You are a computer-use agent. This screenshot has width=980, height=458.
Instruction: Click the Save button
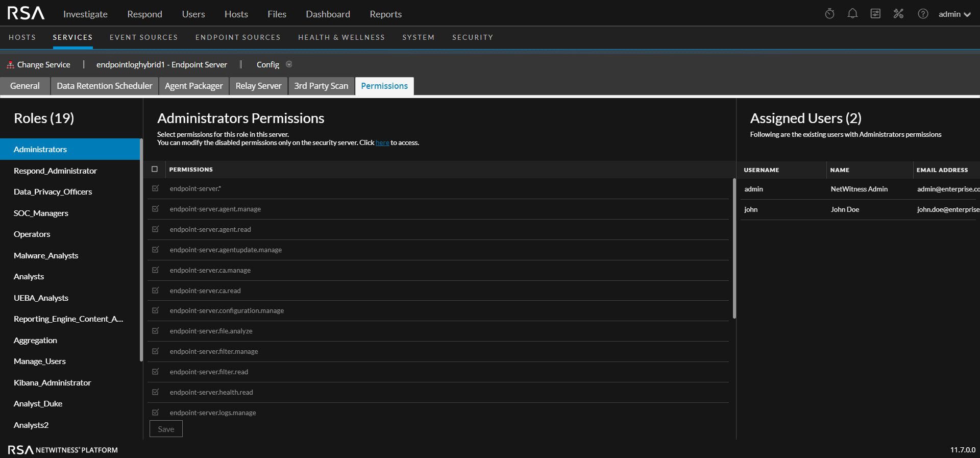(x=166, y=429)
